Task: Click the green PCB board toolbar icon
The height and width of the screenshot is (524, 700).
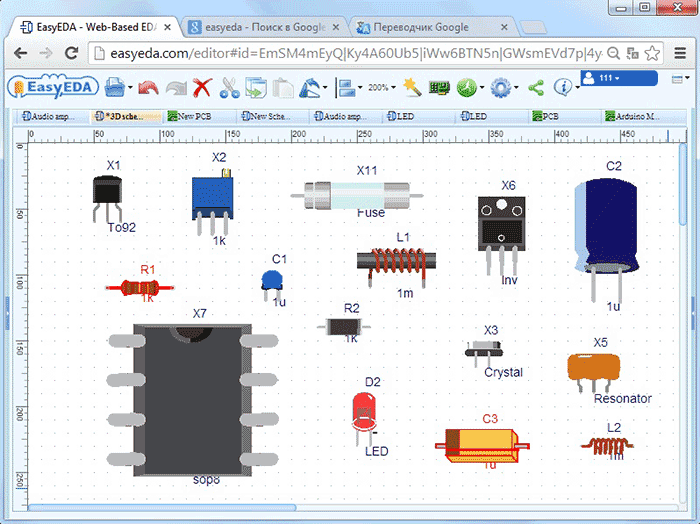Action: [x=438, y=88]
